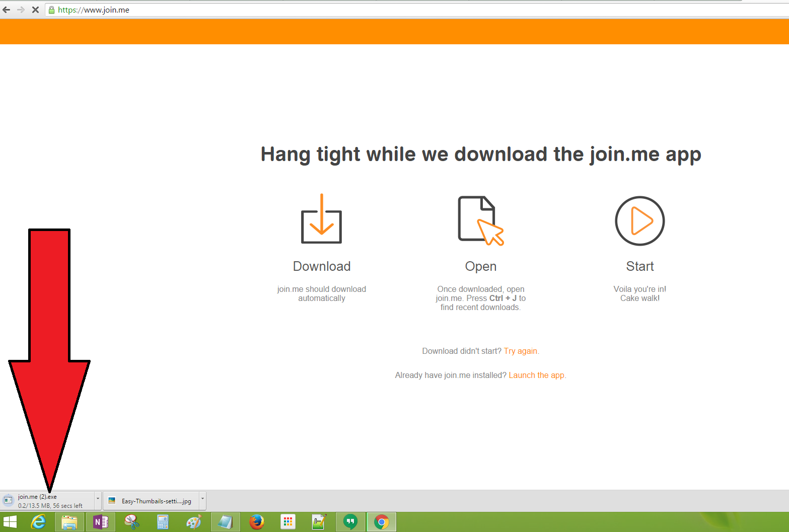Launch Firefox from the taskbar
The height and width of the screenshot is (532, 789).
point(257,522)
